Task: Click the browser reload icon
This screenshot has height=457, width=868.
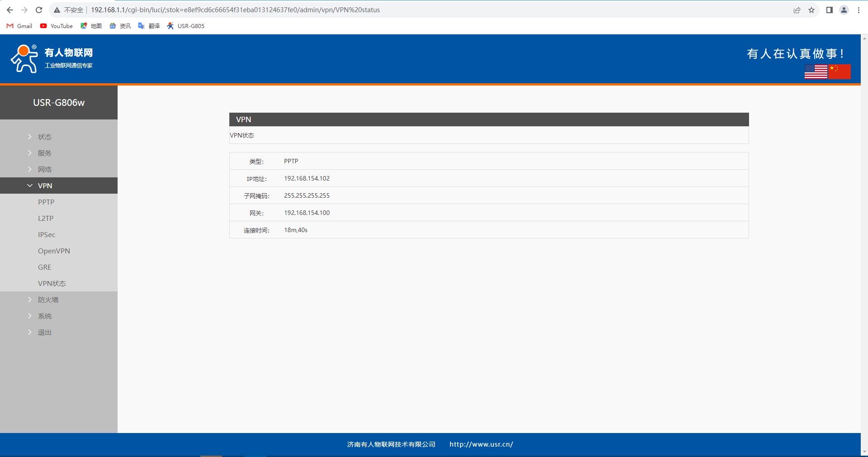Action: [x=39, y=10]
